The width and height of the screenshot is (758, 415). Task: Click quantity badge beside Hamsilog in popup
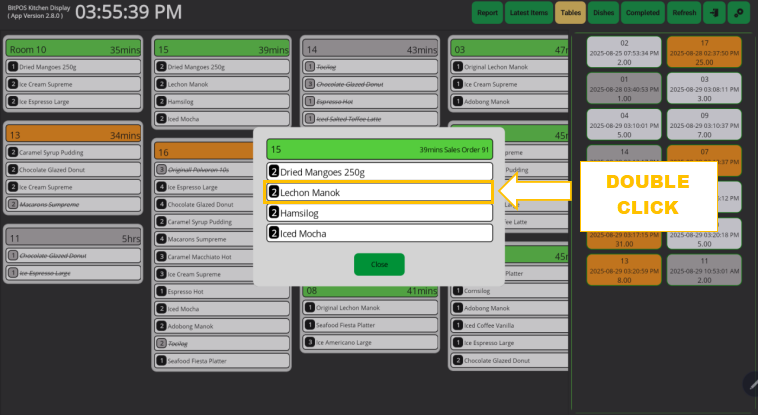click(274, 212)
